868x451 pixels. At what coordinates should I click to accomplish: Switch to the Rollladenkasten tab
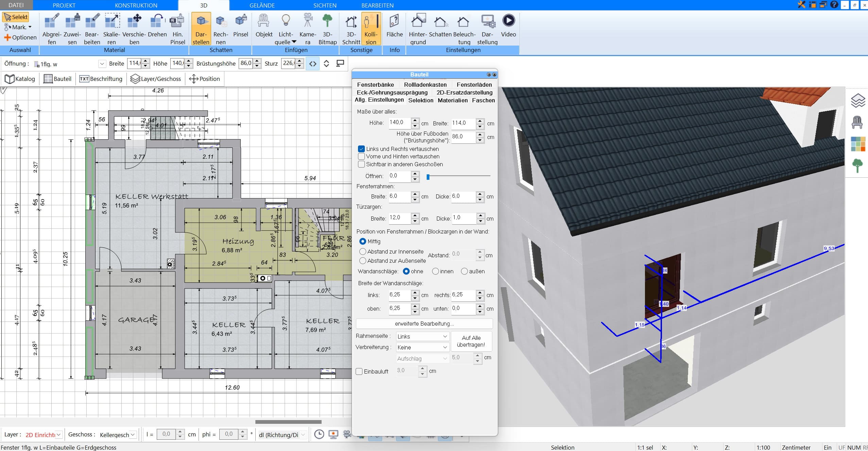pos(425,85)
